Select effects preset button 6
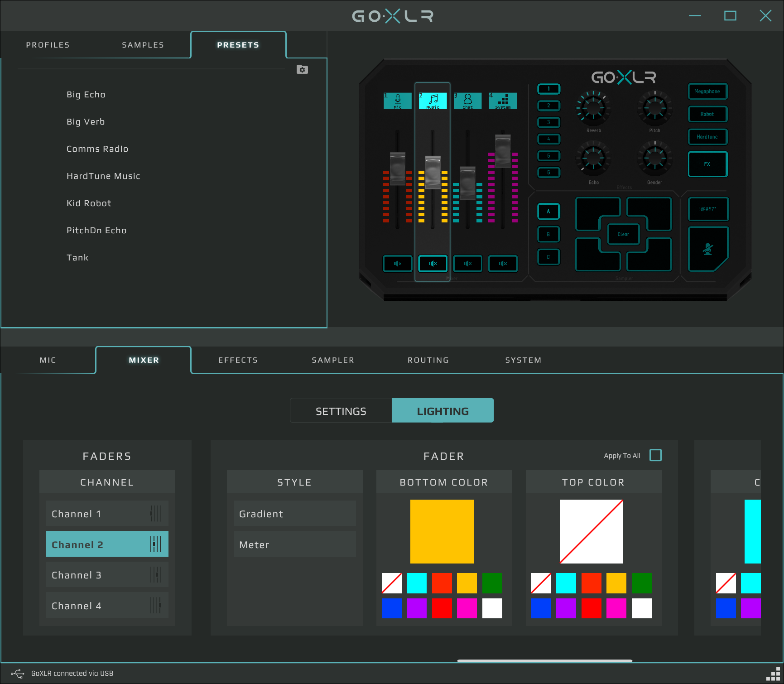784x684 pixels. pos(548,173)
